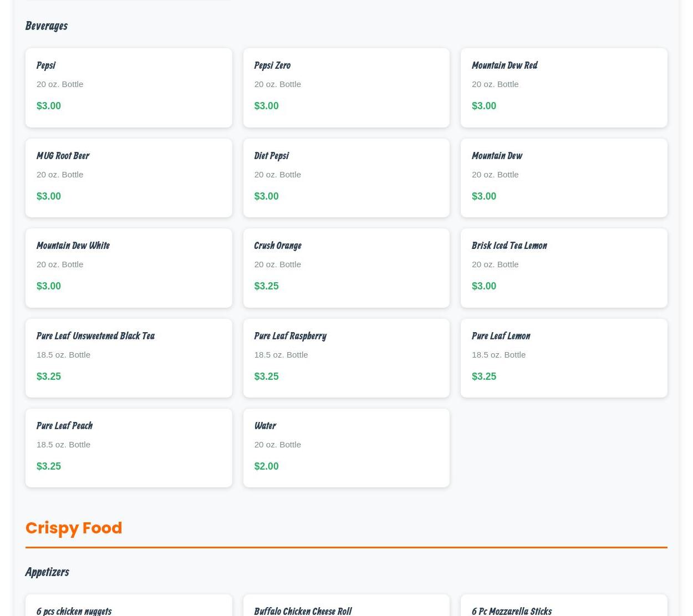Viewport: 693px width, 616px height.
Task: Open the Pepsi Zero menu item
Action: (346, 88)
